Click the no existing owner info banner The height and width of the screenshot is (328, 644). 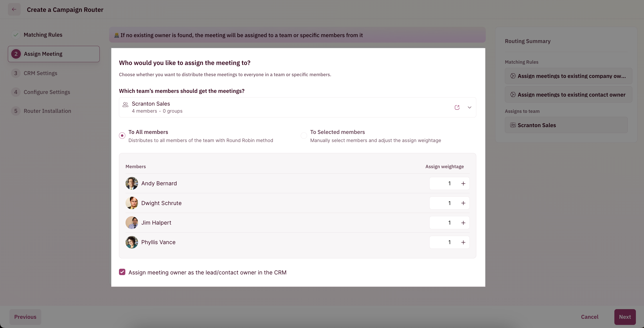pos(297,35)
